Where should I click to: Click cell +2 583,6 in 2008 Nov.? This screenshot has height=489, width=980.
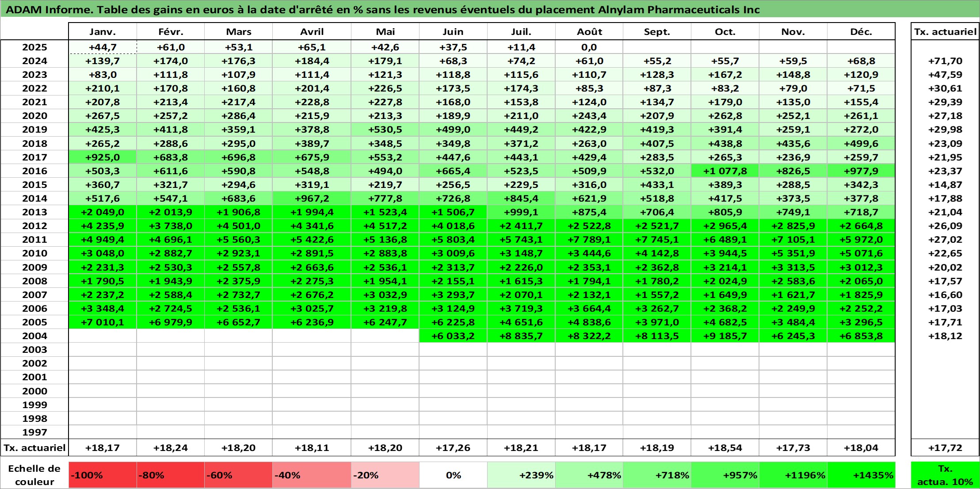[x=793, y=281]
